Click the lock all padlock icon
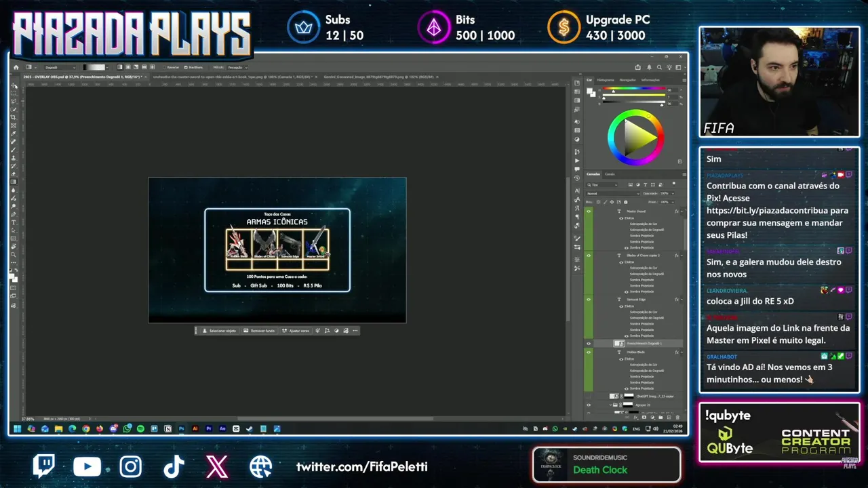 (626, 202)
